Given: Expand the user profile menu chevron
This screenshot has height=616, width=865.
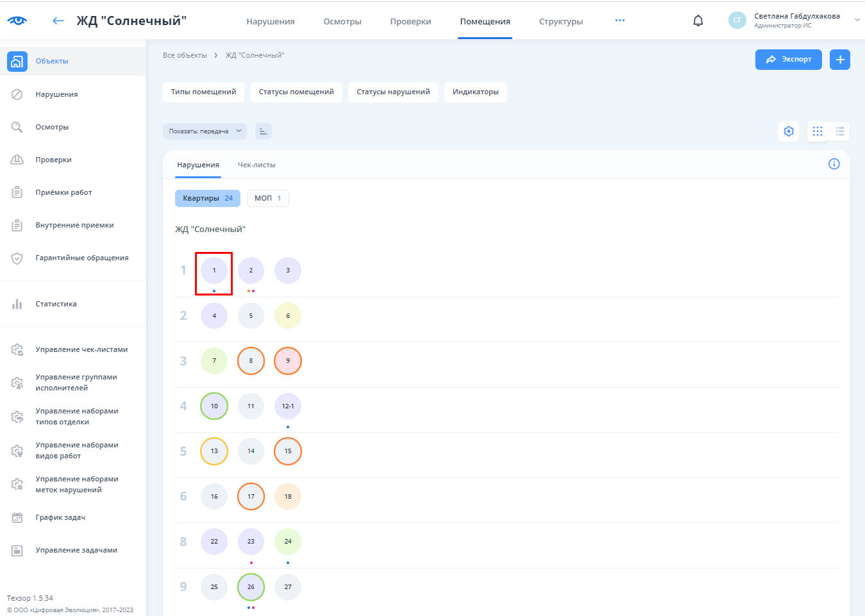Looking at the screenshot, I should click(857, 21).
